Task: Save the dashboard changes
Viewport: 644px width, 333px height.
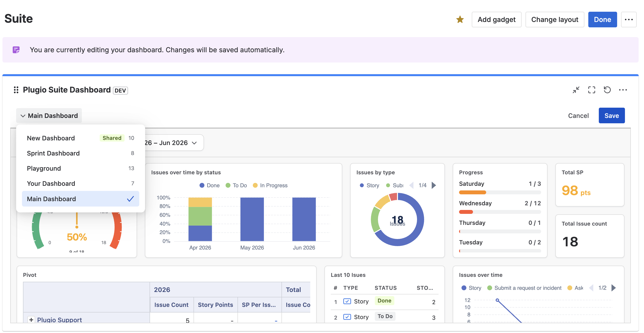Action: click(612, 116)
